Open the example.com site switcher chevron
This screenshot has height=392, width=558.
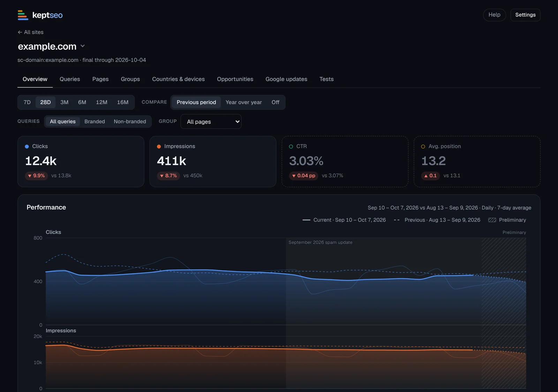point(83,46)
